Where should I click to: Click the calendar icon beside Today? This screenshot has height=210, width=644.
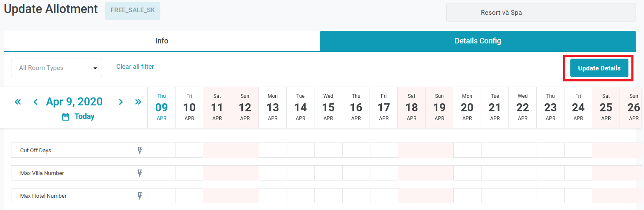(66, 117)
